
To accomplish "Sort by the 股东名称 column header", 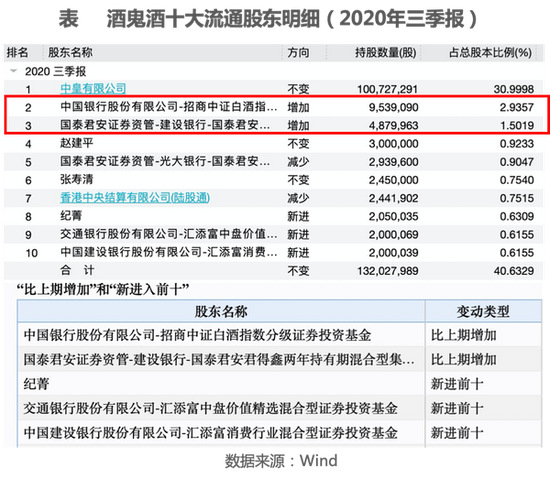I will (70, 53).
